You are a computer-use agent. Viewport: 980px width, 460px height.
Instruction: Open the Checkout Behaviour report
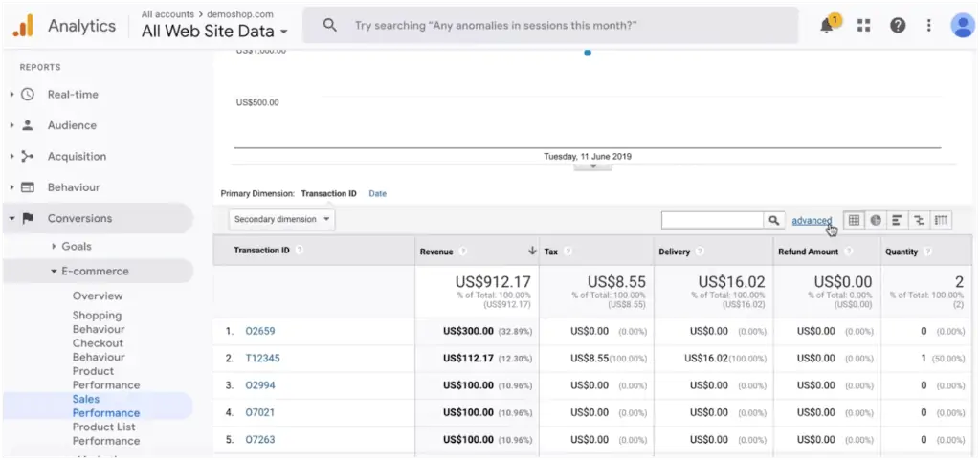(99, 350)
